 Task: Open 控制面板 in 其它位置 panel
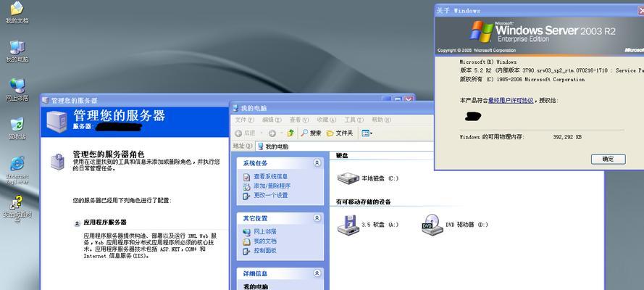point(265,251)
